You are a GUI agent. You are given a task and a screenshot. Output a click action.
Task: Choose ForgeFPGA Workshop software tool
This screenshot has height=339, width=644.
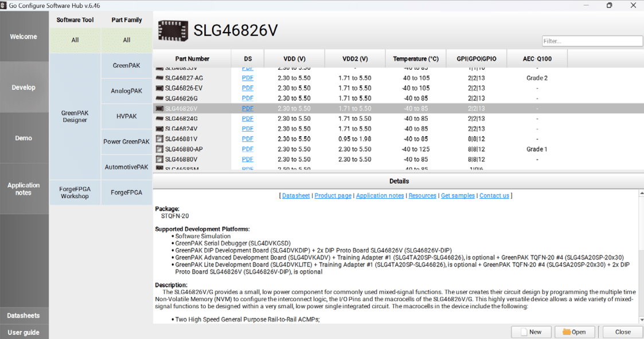(75, 192)
